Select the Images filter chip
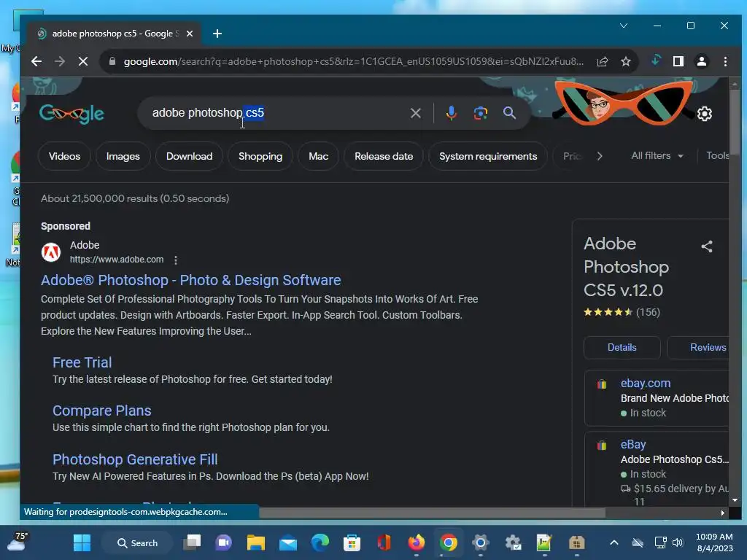 click(123, 156)
